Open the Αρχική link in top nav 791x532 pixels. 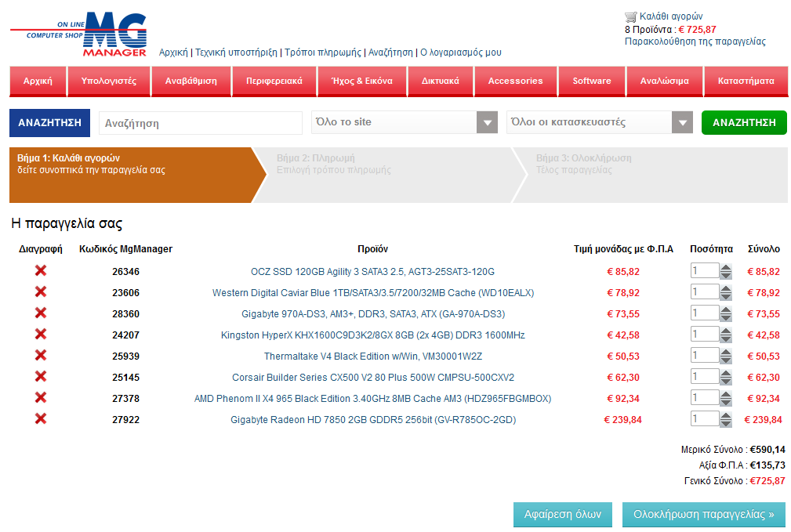pyautogui.click(x=173, y=52)
